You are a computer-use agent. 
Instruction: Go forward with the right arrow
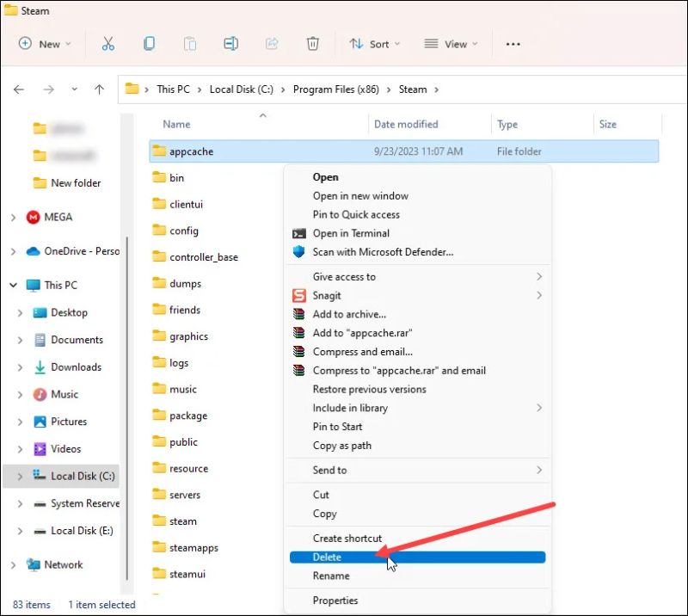(49, 89)
